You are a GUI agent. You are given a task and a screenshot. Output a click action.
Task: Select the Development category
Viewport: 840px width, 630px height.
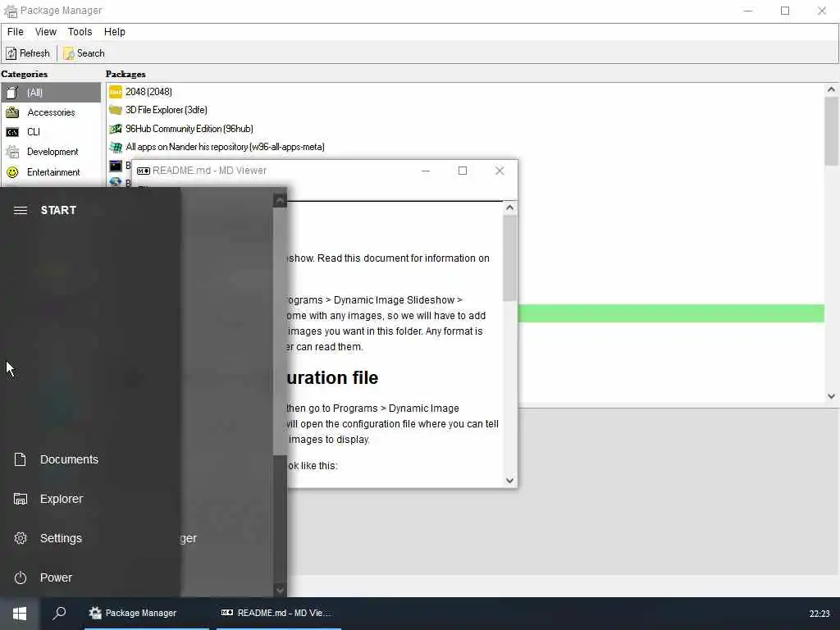coord(51,152)
